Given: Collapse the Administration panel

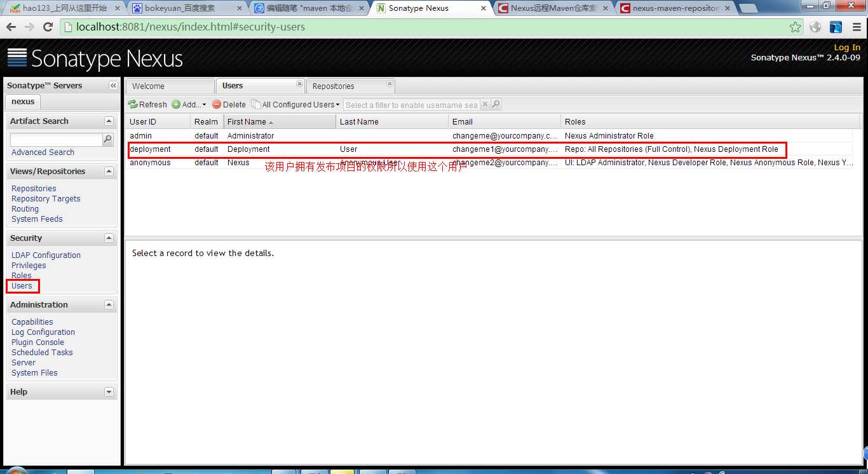Looking at the screenshot, I should tap(109, 304).
